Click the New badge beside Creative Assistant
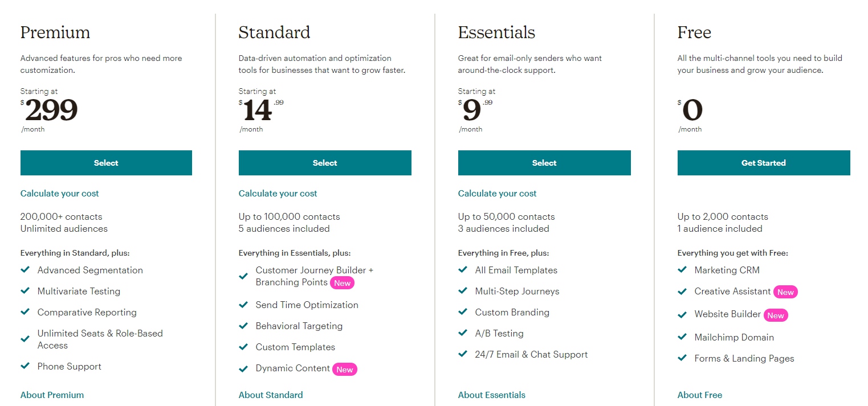868x406 pixels. pyautogui.click(x=785, y=292)
